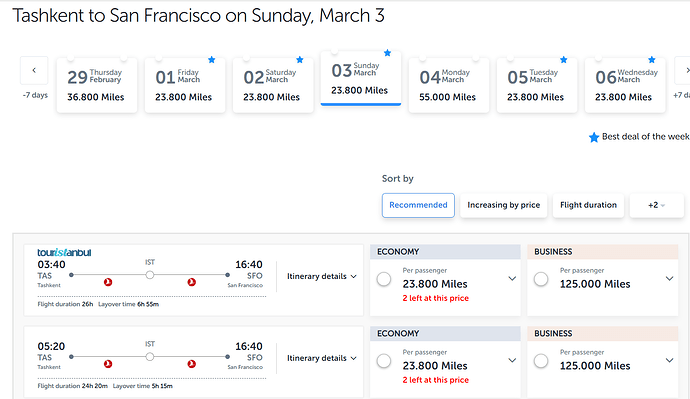Select the 03 Sunday March date card
Screen dimensions: 690x399
click(361, 79)
